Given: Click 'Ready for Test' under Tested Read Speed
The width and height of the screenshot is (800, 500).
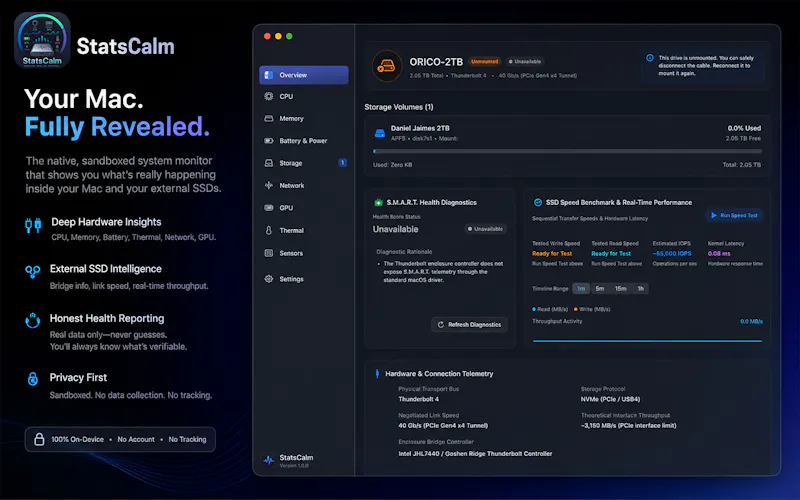Looking at the screenshot, I should coord(611,254).
